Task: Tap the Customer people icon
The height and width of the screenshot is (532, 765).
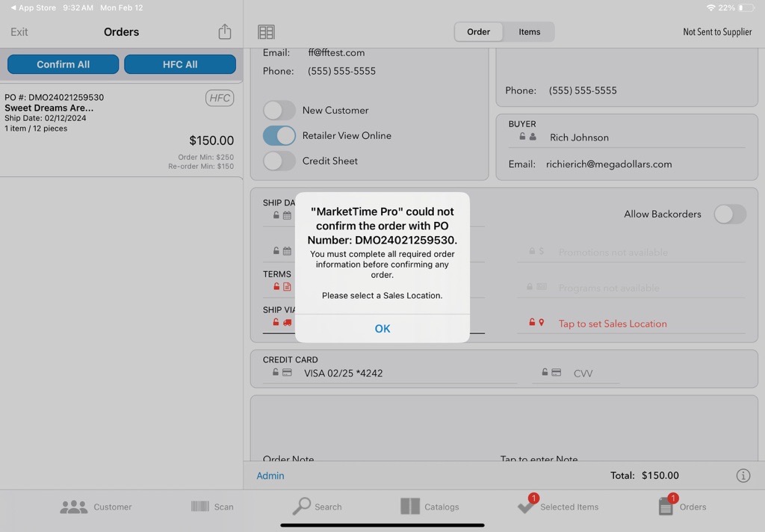Action: click(x=74, y=507)
